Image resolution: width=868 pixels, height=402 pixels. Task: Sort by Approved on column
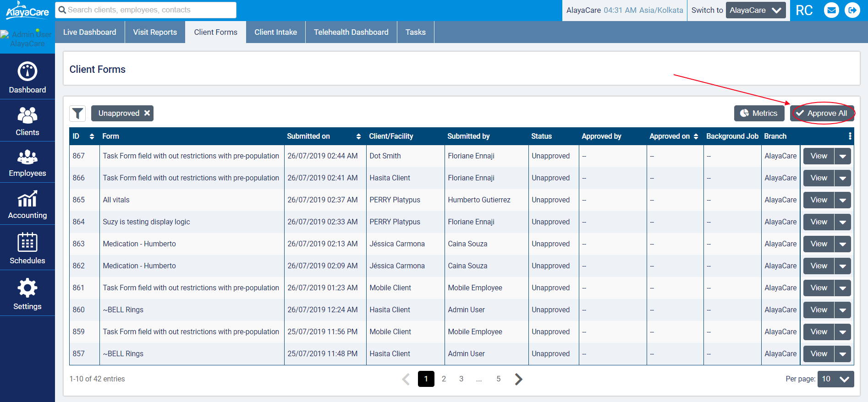coord(696,136)
